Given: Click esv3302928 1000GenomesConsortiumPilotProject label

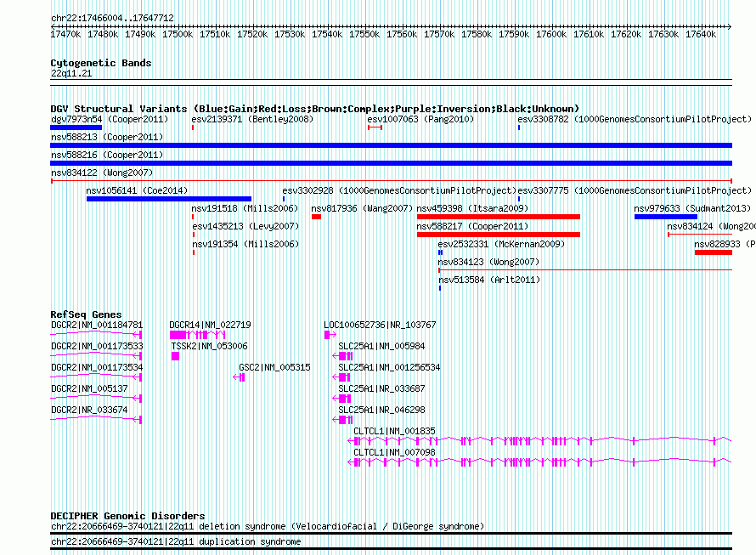Looking at the screenshot, I should 399,190.
